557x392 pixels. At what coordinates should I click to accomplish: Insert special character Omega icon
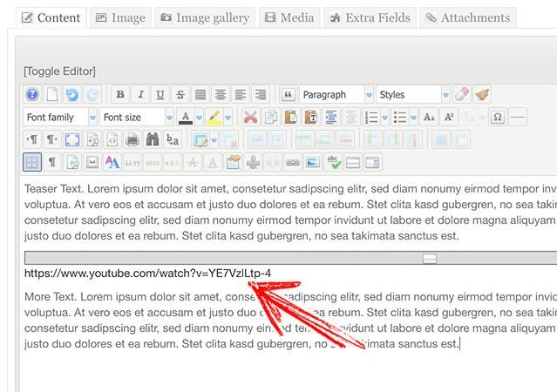(x=498, y=118)
